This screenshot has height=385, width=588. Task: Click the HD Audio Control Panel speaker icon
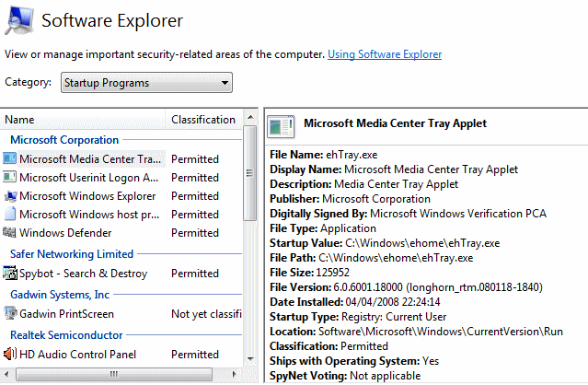(x=10, y=355)
